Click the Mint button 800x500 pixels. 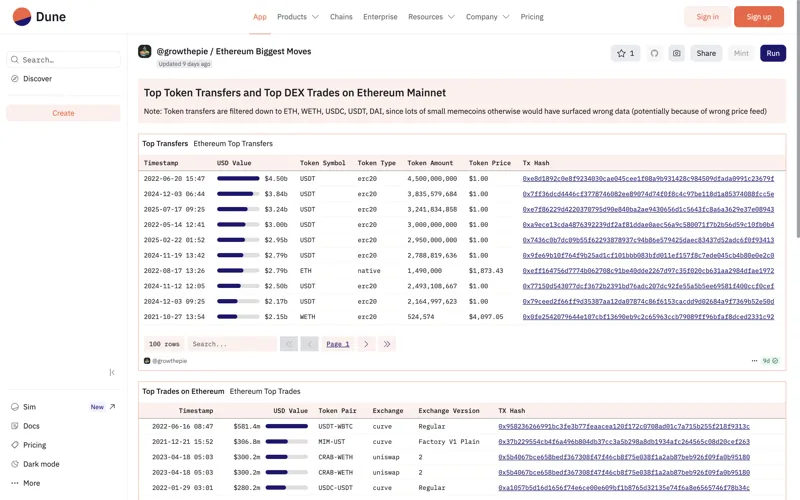[741, 53]
